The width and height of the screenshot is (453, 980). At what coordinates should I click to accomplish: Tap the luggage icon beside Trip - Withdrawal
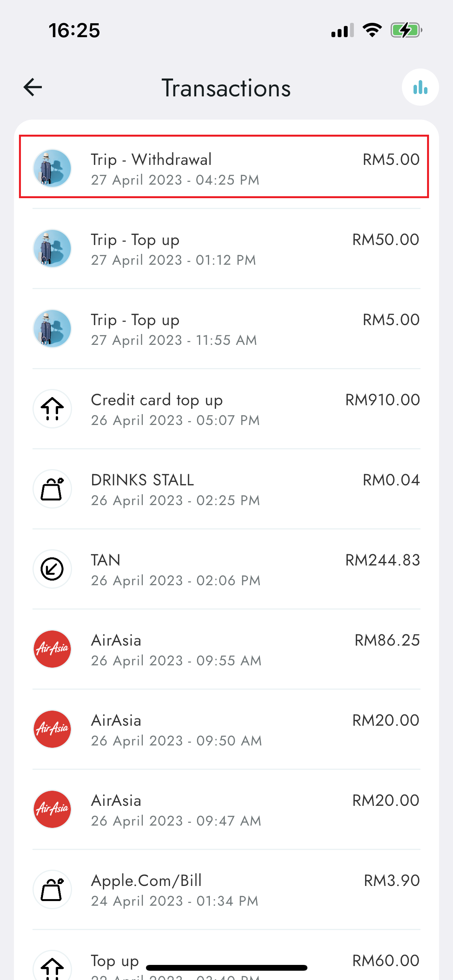52,168
